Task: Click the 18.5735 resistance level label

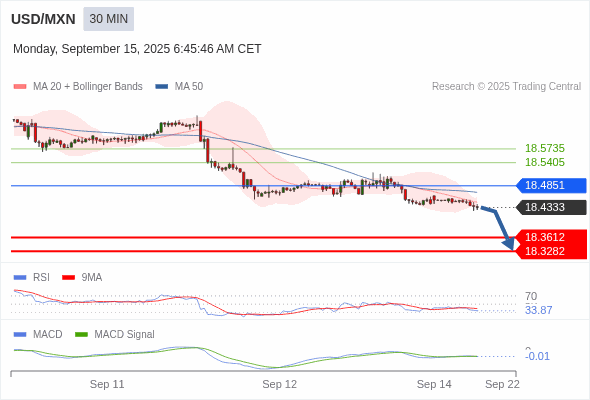Action: pos(545,148)
